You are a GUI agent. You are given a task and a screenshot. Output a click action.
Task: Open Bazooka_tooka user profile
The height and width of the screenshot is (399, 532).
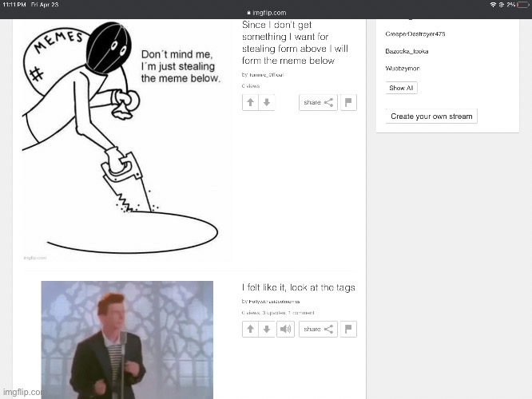point(407,51)
